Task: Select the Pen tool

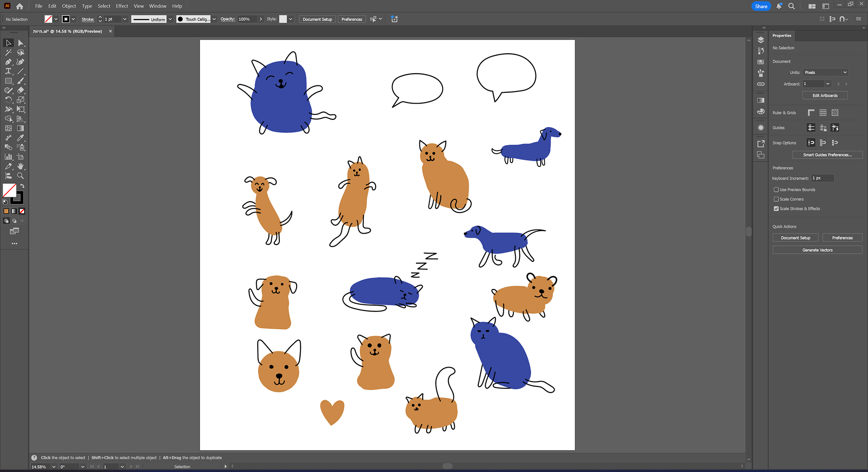Action: (x=8, y=62)
